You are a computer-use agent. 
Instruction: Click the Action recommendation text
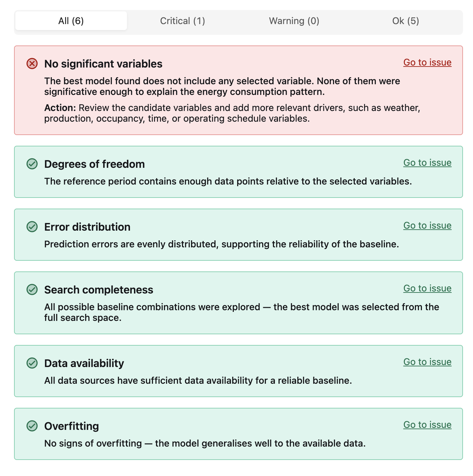[x=232, y=113]
